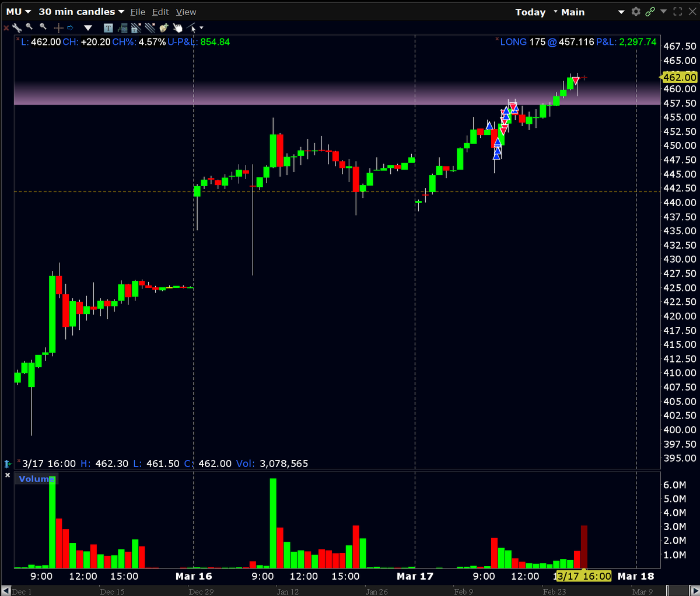Click the 6.0M volume axis label

(674, 485)
